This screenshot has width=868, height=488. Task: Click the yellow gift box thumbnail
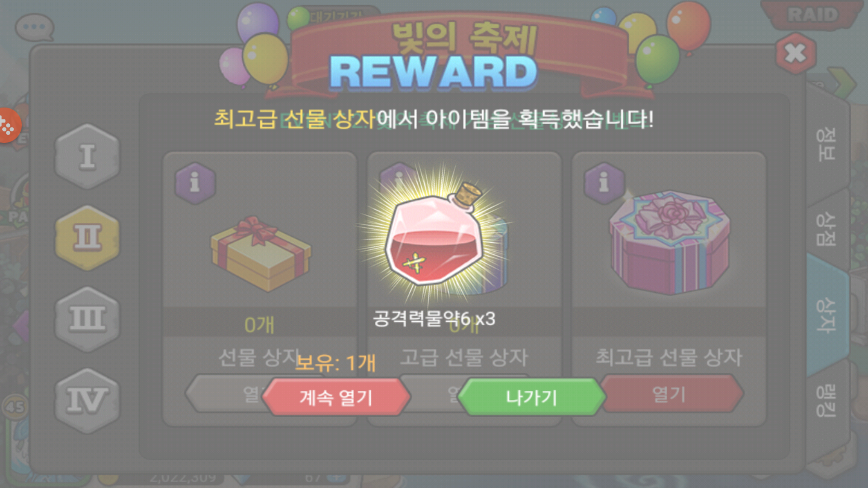coord(261,253)
